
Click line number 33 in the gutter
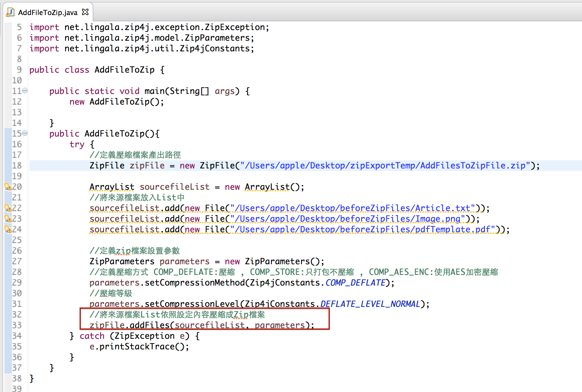[17, 325]
